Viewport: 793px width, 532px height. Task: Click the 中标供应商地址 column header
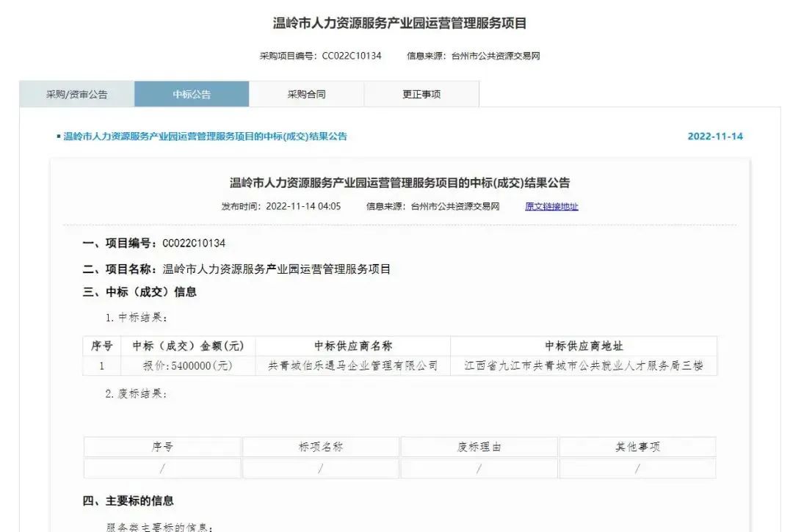[x=584, y=346]
